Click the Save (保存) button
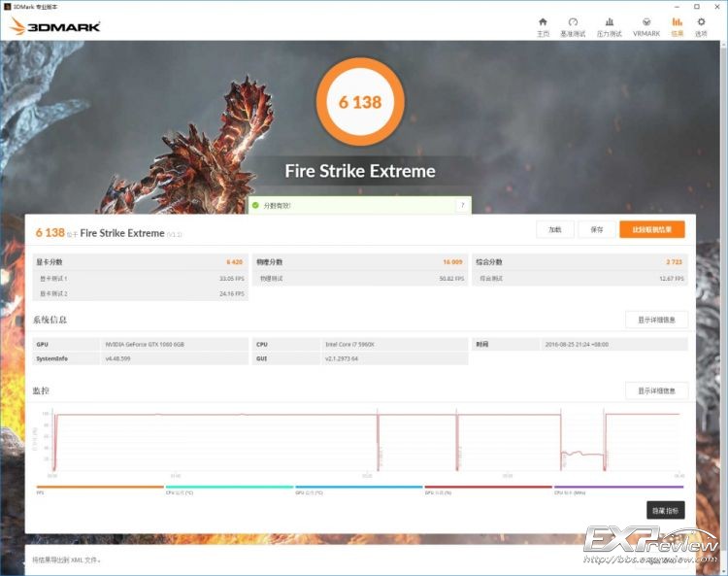This screenshot has width=728, height=576. [x=597, y=229]
